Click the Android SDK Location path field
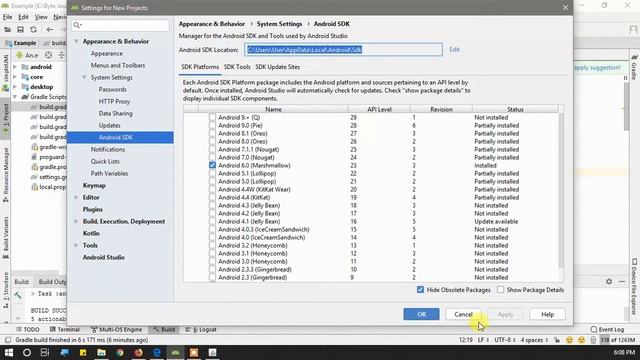The height and width of the screenshot is (360, 640). point(343,50)
